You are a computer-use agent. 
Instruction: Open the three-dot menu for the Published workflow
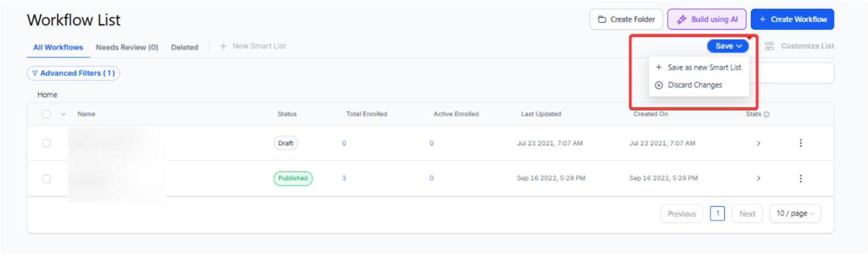tap(800, 179)
